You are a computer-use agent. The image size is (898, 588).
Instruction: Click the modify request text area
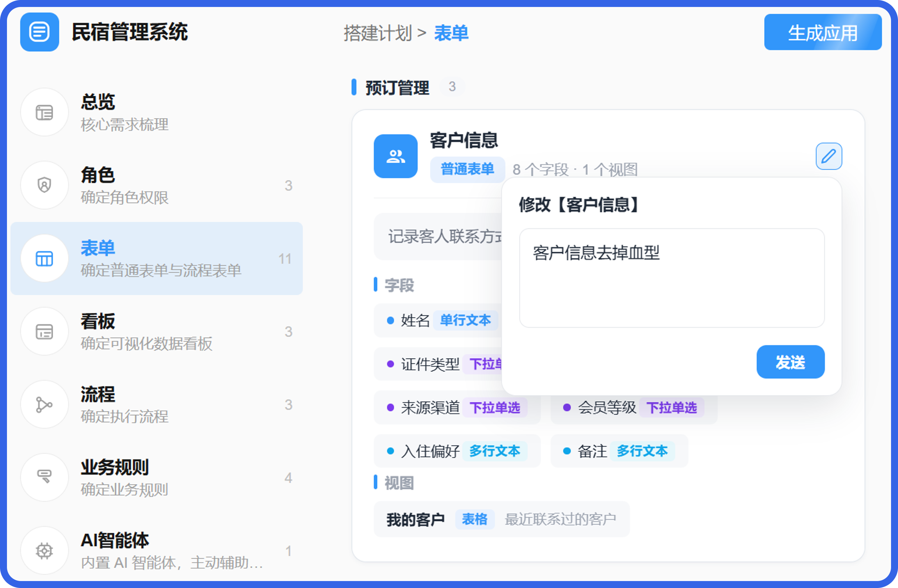coord(672,278)
